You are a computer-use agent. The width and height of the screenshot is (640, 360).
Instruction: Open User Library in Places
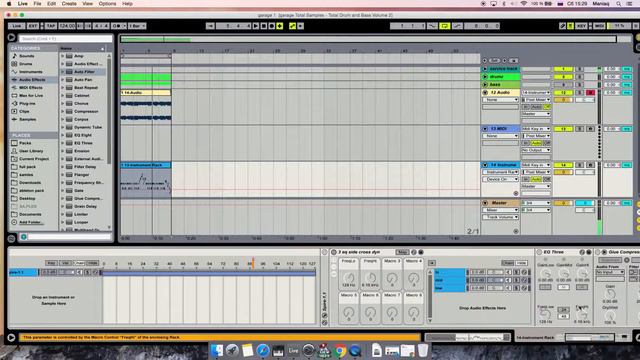pos(31,151)
